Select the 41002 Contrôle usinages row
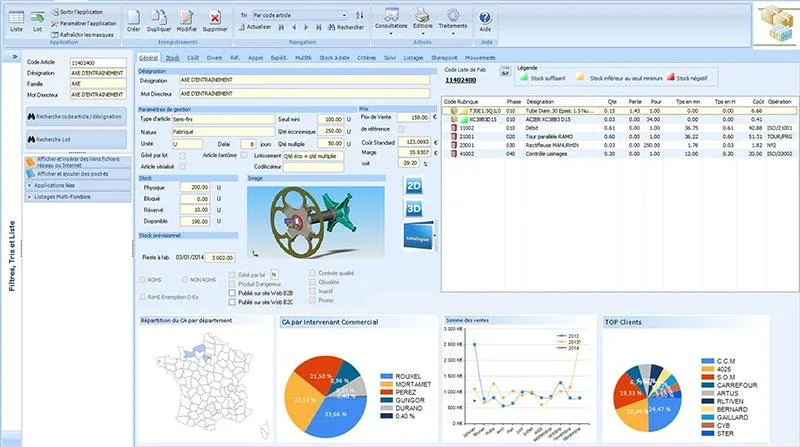Image resolution: width=800 pixels, height=447 pixels. tap(619, 154)
